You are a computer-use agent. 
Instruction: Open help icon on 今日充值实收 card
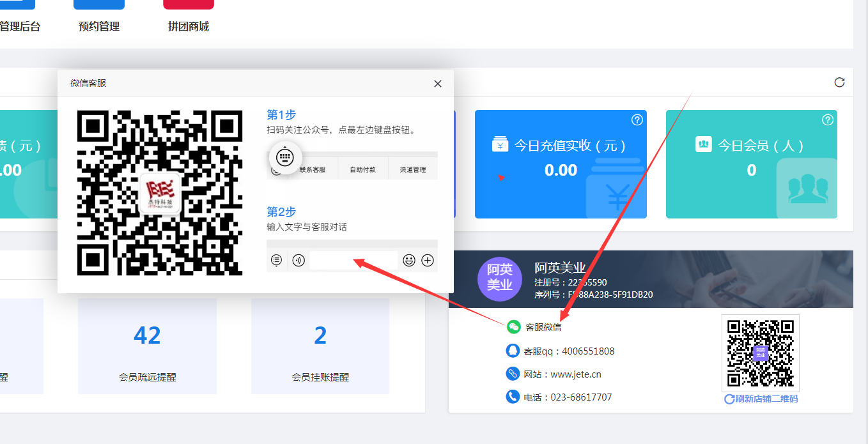637,119
